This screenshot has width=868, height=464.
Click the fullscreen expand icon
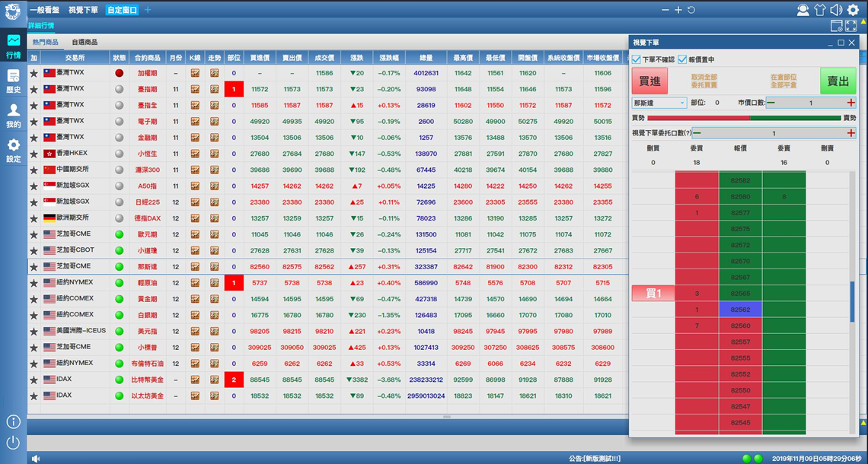tap(851, 26)
